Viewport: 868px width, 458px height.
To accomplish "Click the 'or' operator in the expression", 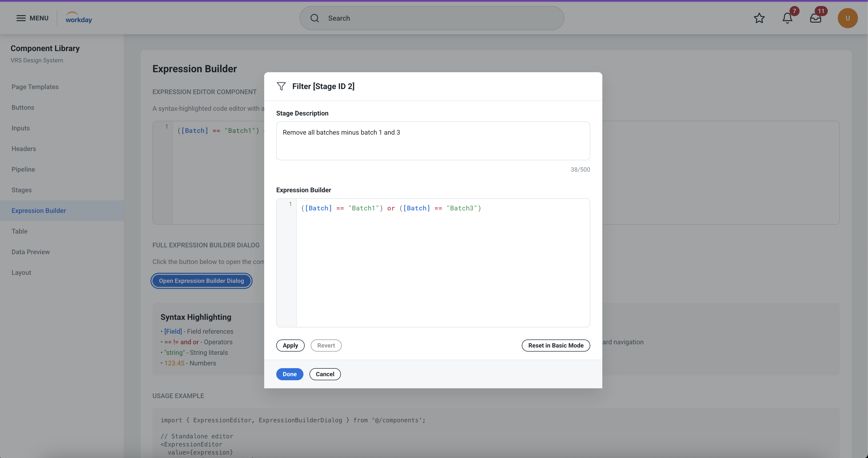I will pos(391,208).
